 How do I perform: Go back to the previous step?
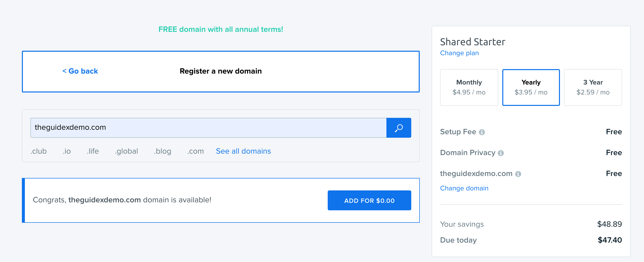pyautogui.click(x=80, y=71)
